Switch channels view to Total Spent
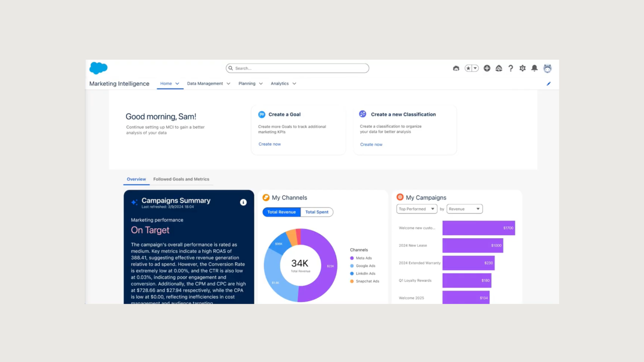 317,212
